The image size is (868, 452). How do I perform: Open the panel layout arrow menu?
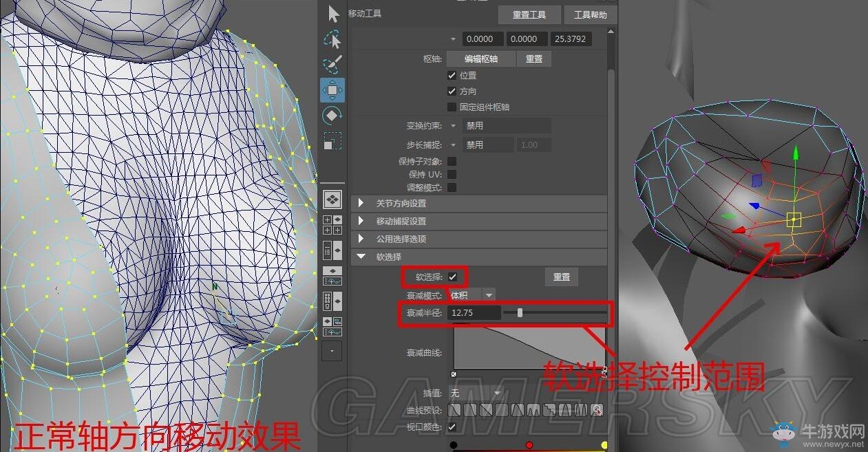pyautogui.click(x=332, y=351)
